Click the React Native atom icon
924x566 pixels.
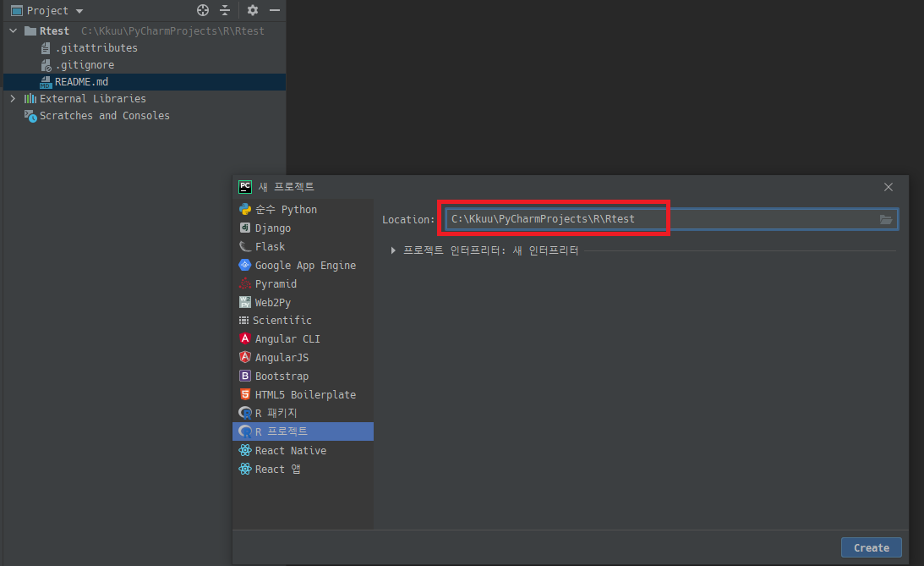(245, 450)
